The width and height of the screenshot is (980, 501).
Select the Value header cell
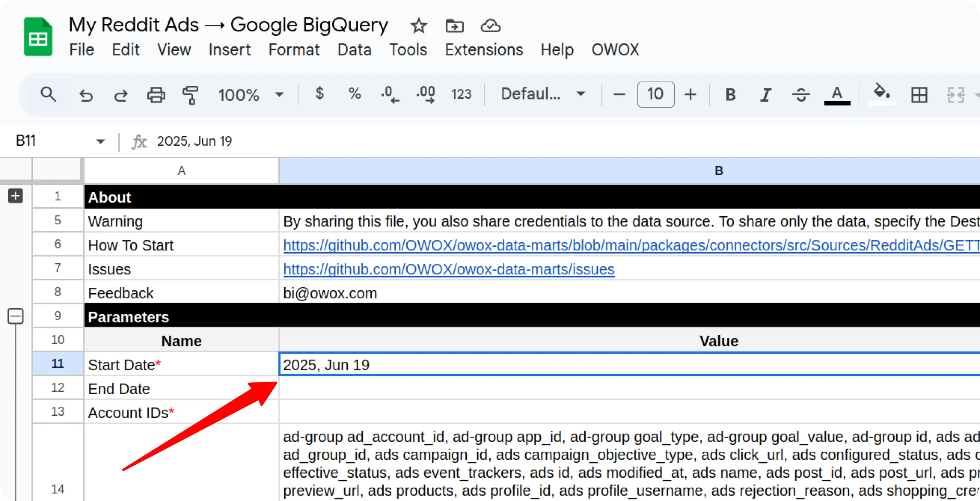coord(629,340)
